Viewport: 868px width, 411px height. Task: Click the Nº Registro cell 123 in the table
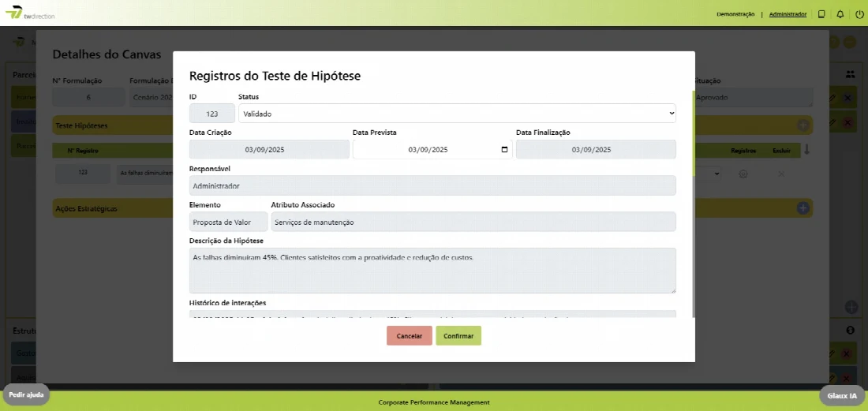click(83, 173)
